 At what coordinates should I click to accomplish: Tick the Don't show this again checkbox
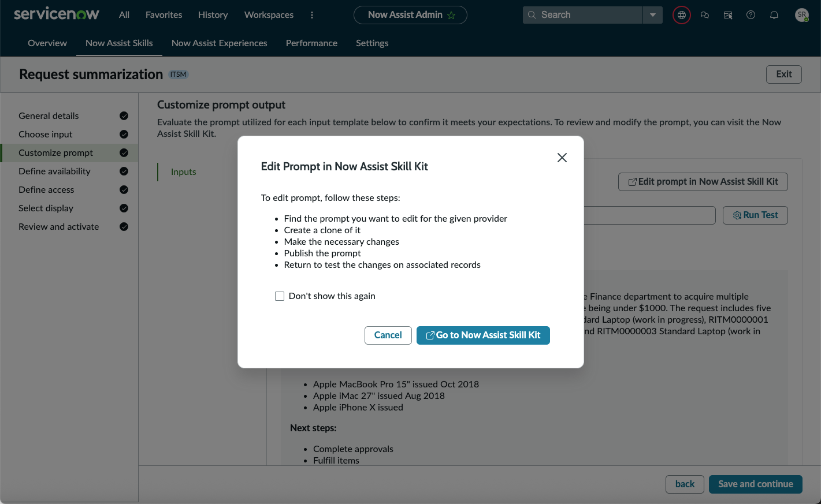pos(280,296)
